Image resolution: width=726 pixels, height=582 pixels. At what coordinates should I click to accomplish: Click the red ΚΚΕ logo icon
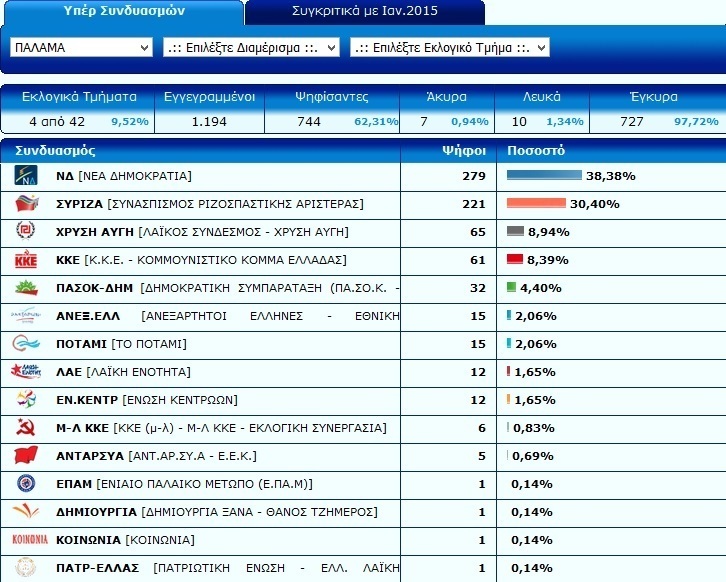coord(26,260)
